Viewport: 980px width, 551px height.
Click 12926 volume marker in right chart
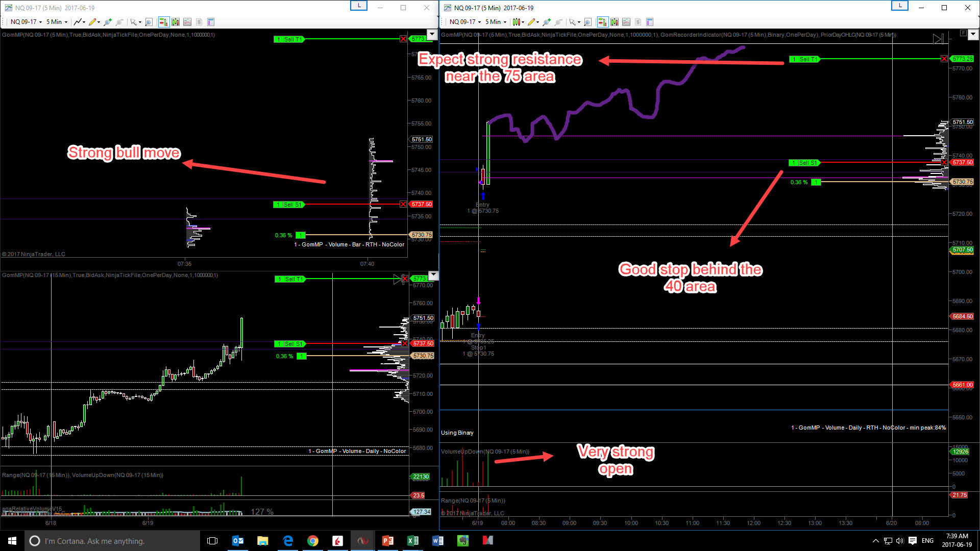[960, 452]
